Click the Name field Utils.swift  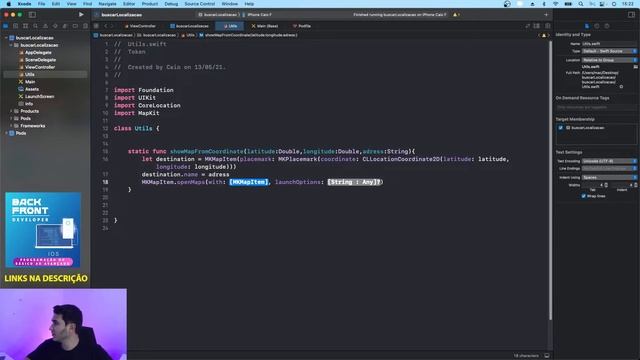pos(609,44)
